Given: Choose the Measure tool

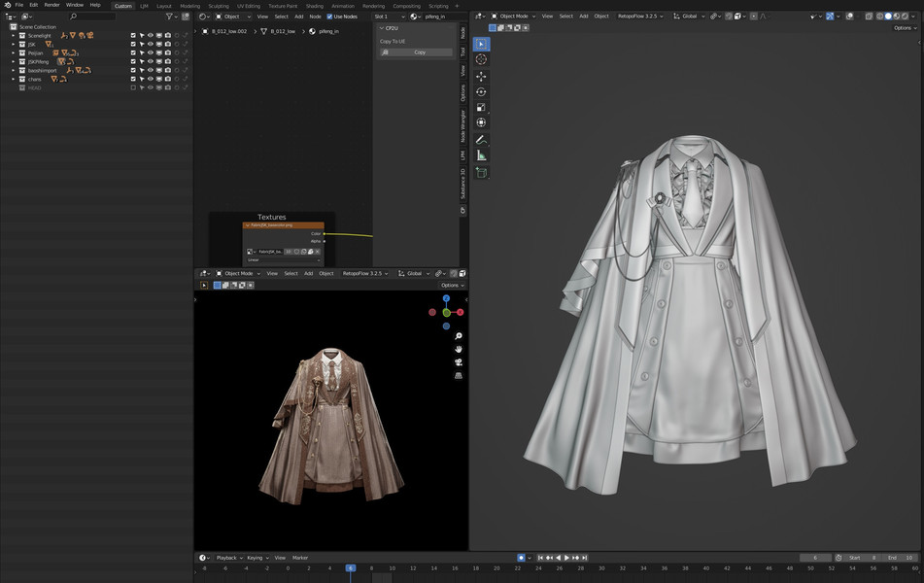Looking at the screenshot, I should click(x=481, y=155).
